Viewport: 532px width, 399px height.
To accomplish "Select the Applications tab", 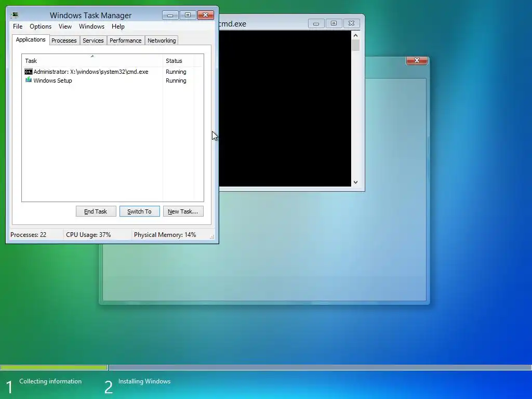I will point(31,39).
